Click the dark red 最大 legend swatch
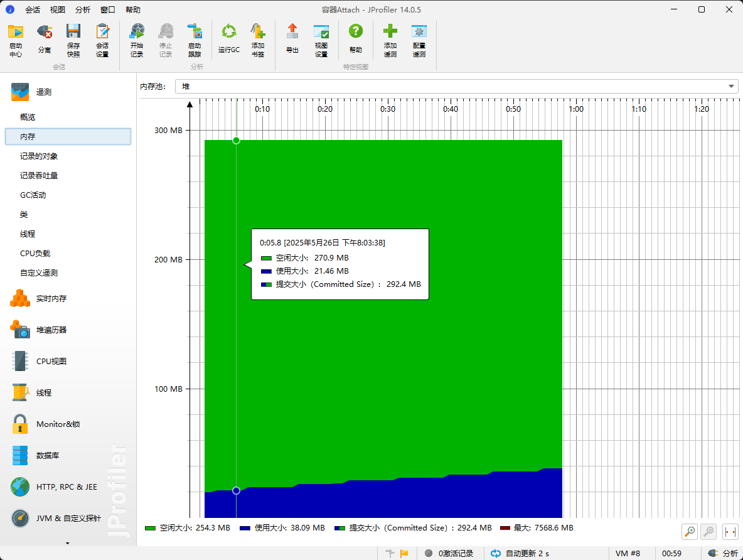The width and height of the screenshot is (743, 560). (505, 528)
